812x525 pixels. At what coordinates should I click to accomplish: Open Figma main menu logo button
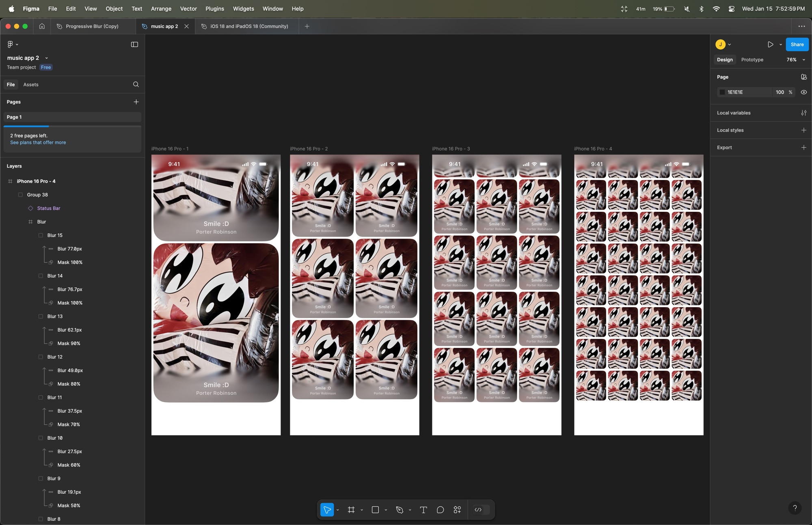[x=10, y=44]
